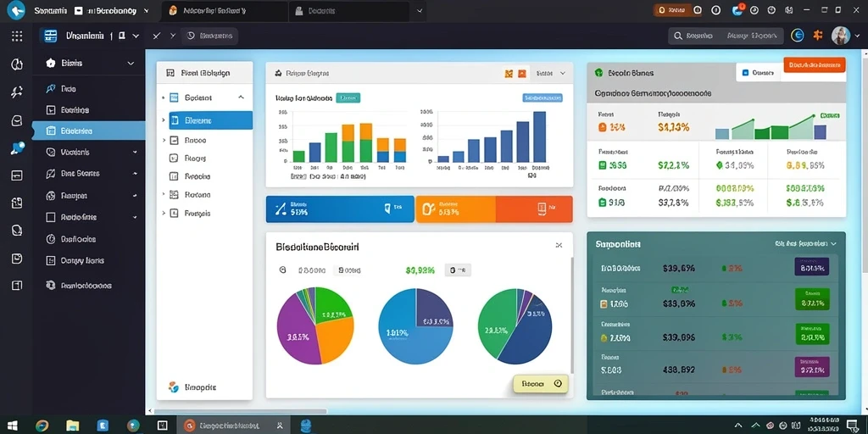The width and height of the screenshot is (868, 434).
Task: Click the yellow button below the pie charts
Action: [540, 384]
